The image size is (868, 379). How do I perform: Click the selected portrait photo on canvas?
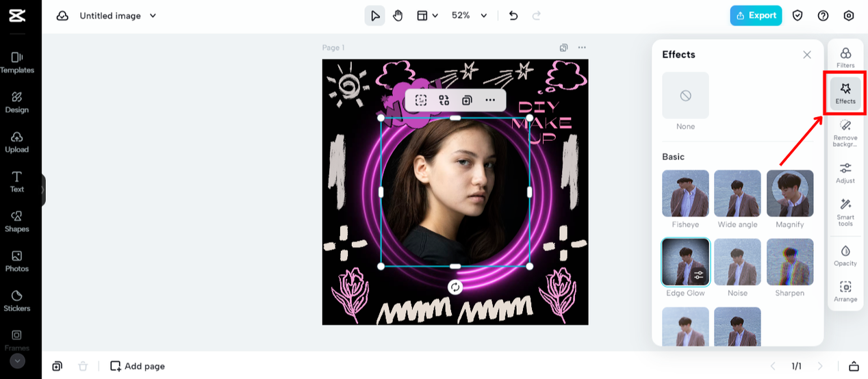click(455, 192)
